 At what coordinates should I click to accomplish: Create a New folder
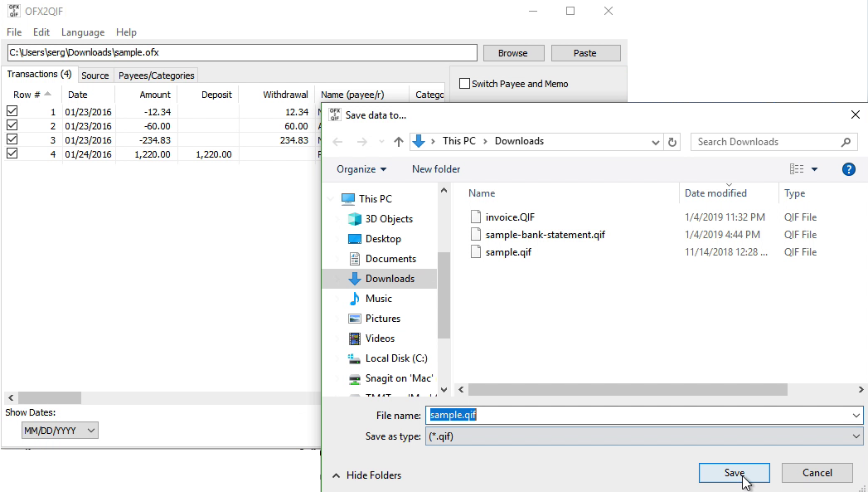click(436, 169)
